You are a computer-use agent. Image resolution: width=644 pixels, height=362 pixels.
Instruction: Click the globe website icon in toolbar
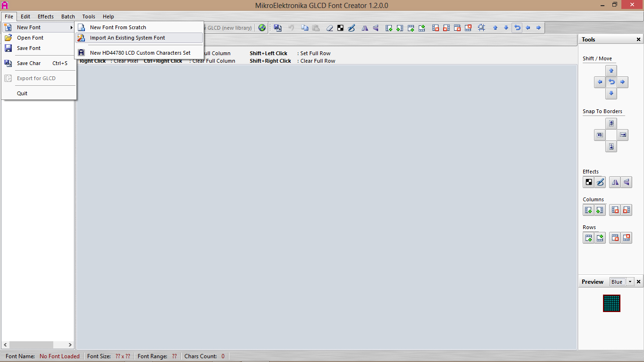tap(262, 28)
